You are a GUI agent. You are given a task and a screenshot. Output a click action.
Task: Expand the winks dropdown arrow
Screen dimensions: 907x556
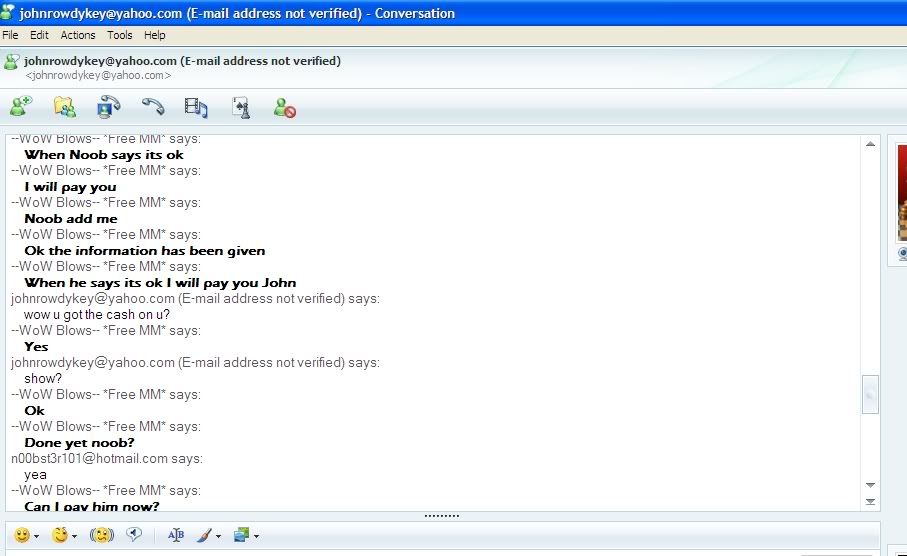point(74,536)
